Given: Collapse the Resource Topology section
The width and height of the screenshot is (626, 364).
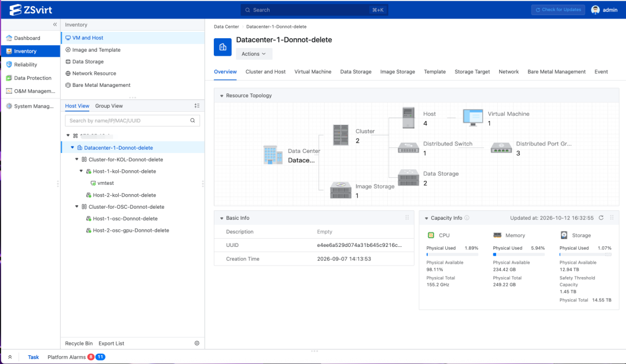Looking at the screenshot, I should [x=221, y=96].
